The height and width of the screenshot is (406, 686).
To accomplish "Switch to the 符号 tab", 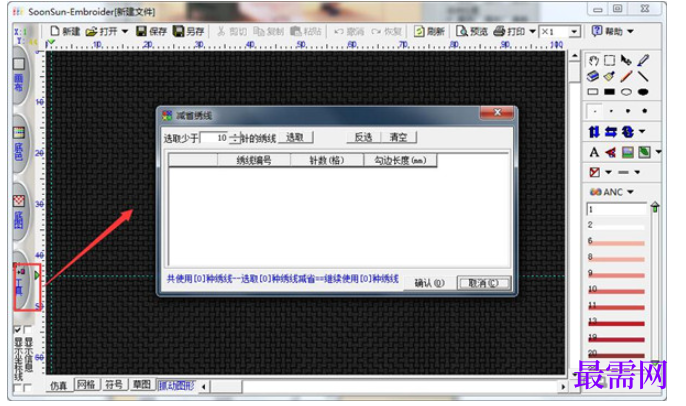I will tap(114, 385).
